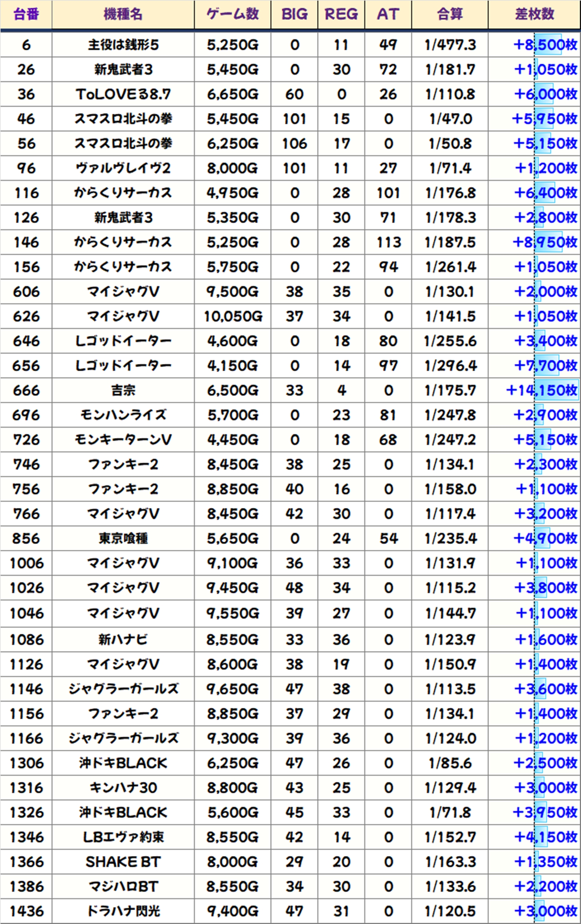
Task: Click the 差枚数 column header
Action: click(534, 15)
